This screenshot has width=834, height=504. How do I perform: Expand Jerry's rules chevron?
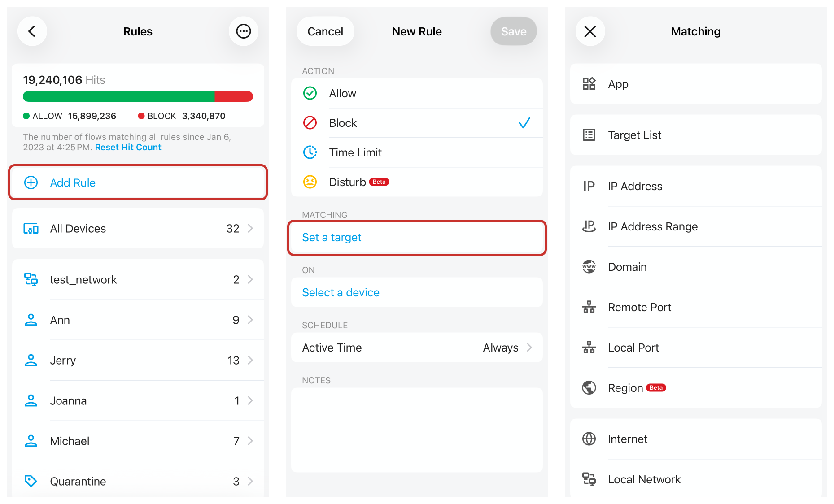tap(250, 360)
